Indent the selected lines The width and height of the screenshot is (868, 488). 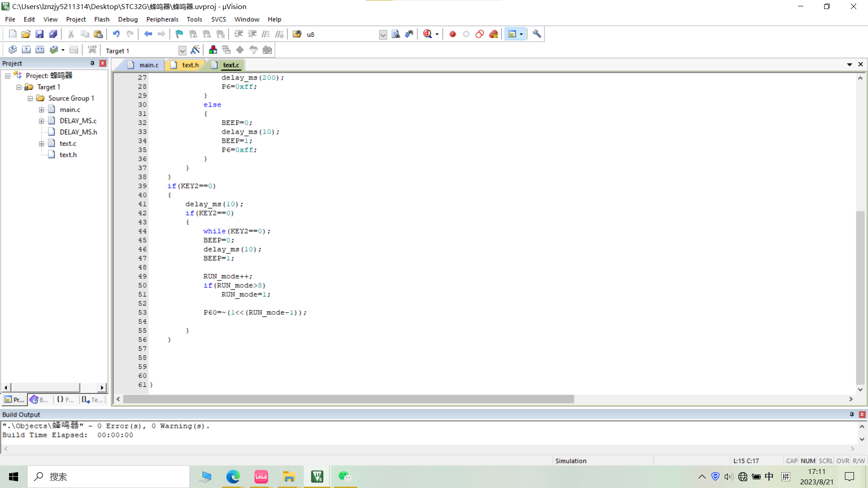point(239,34)
